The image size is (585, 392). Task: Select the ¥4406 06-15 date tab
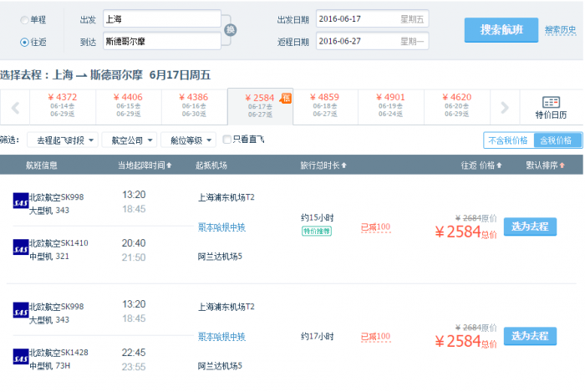(129, 105)
